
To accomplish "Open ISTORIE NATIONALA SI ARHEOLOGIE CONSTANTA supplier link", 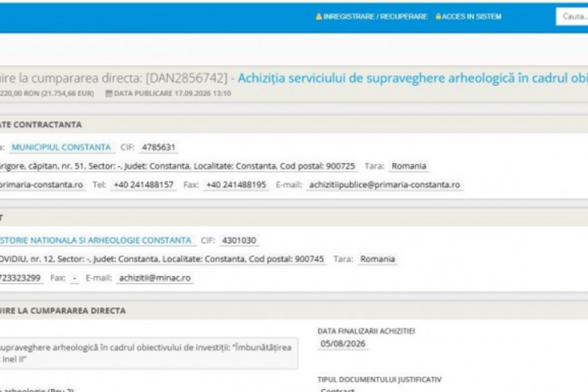I will coord(96,240).
